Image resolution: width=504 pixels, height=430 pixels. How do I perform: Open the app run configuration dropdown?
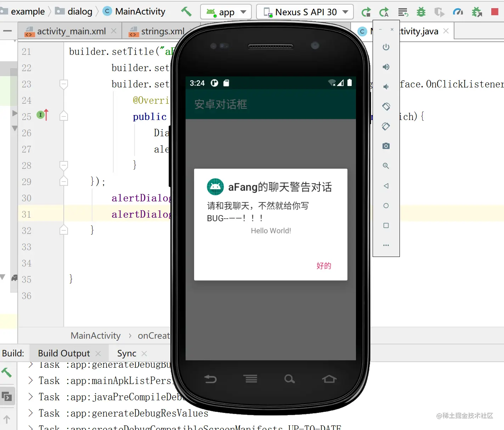tap(226, 12)
